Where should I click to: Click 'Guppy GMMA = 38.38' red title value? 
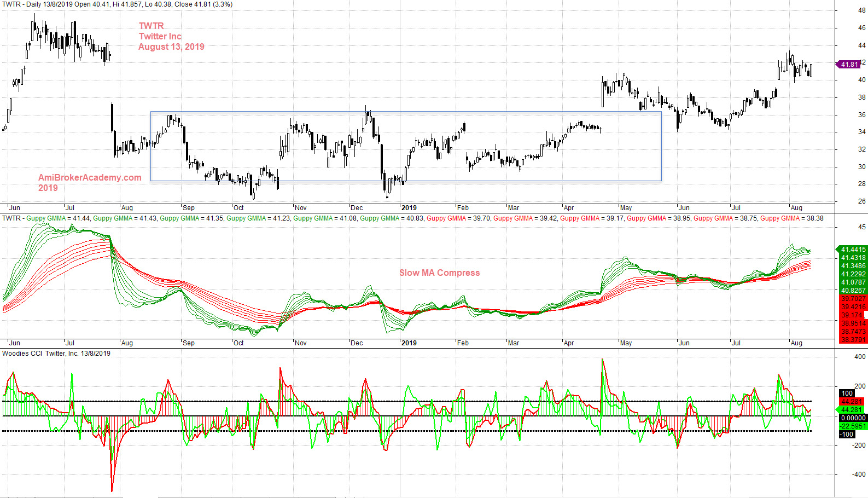(792, 218)
